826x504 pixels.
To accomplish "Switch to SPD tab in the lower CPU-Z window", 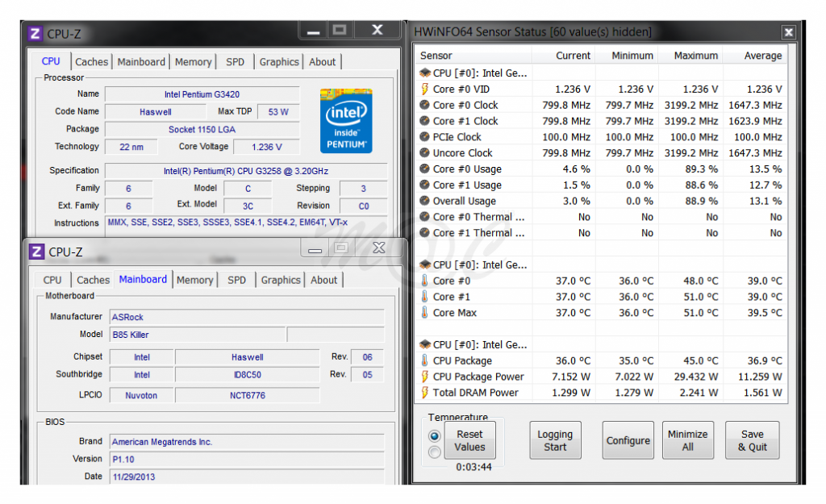I will coord(236,280).
